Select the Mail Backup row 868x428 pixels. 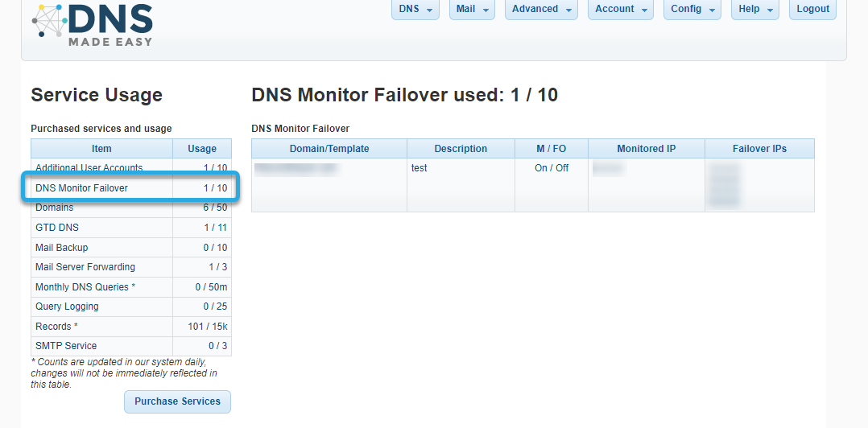pos(131,248)
